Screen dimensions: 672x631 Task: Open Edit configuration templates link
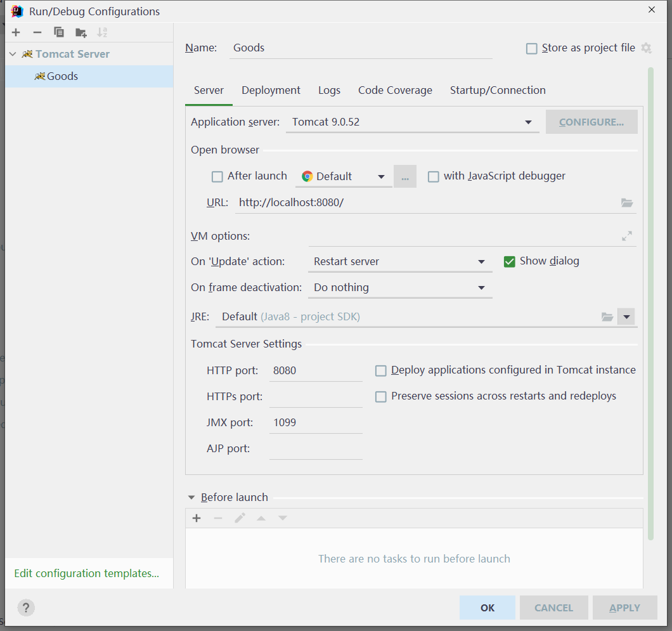point(87,573)
